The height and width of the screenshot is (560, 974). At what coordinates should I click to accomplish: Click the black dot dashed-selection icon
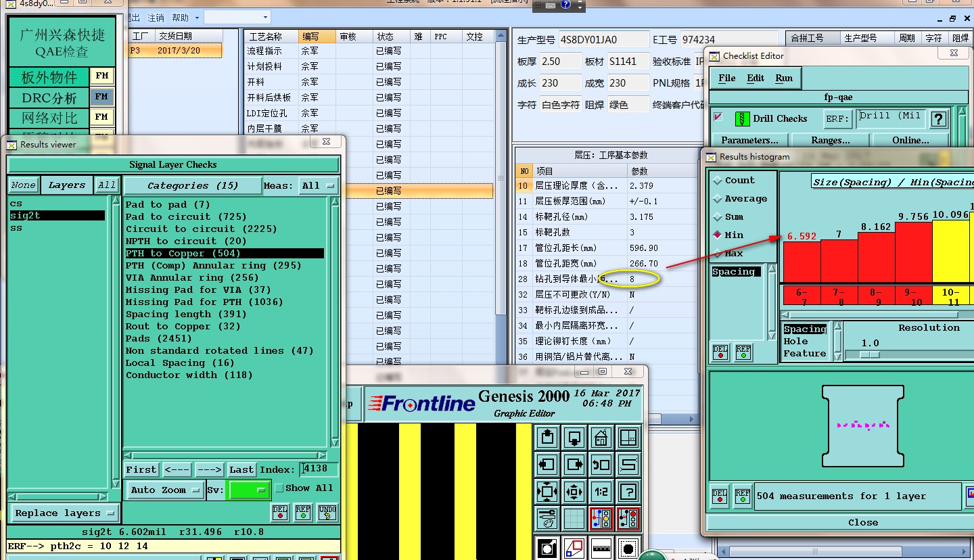click(629, 549)
